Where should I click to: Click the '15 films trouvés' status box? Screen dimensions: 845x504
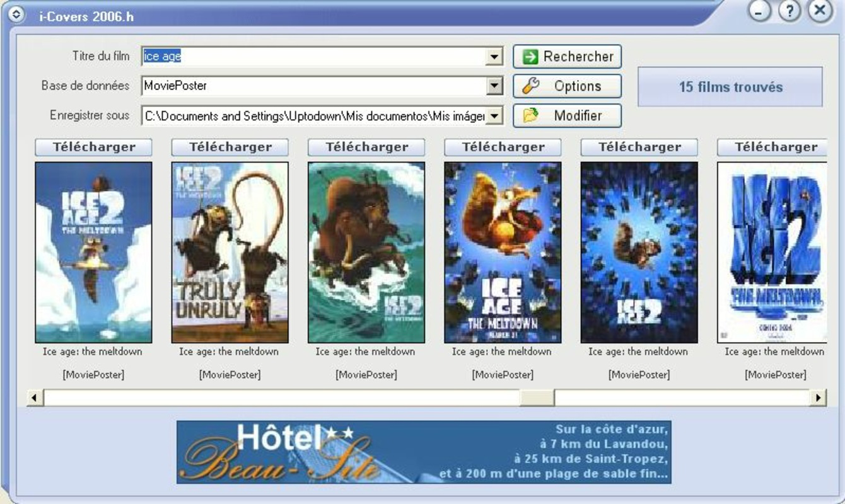pos(730,87)
